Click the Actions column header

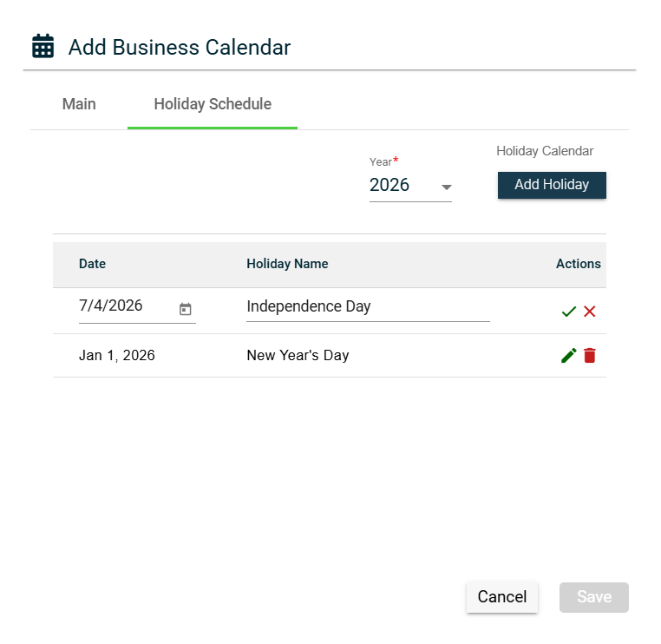pyautogui.click(x=579, y=264)
